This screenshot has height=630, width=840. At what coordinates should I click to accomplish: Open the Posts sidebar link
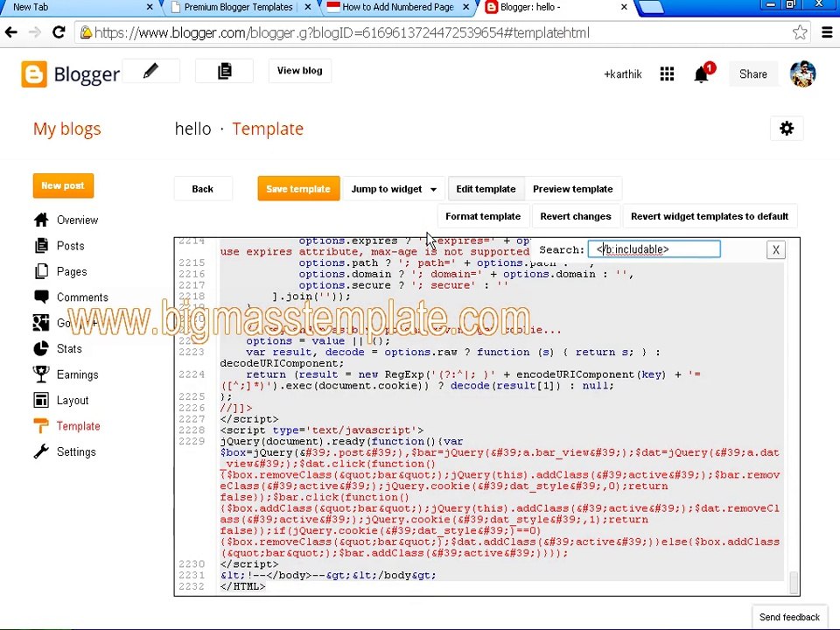point(70,246)
